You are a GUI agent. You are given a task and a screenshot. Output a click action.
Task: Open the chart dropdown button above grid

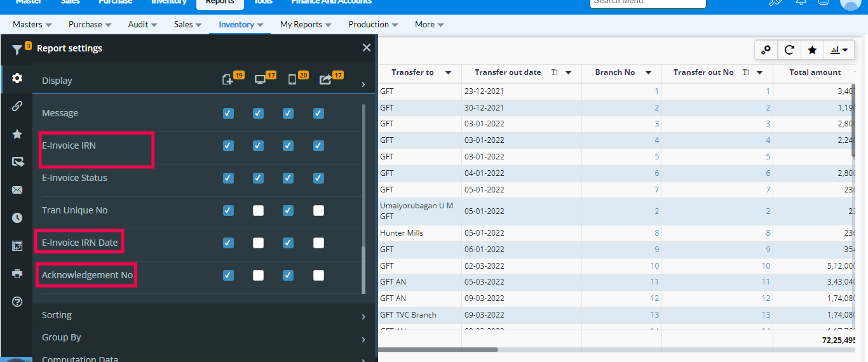(x=839, y=50)
